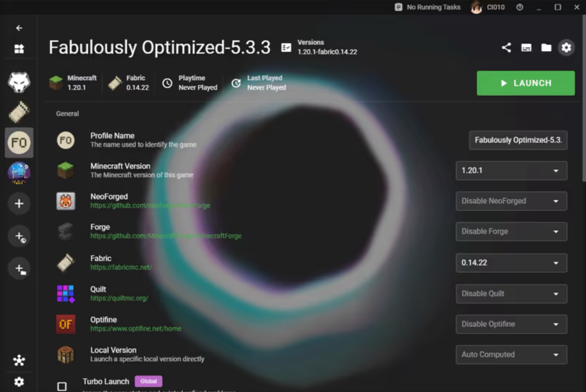This screenshot has width=586, height=392.
Task: Open the share instance icon
Action: click(506, 48)
